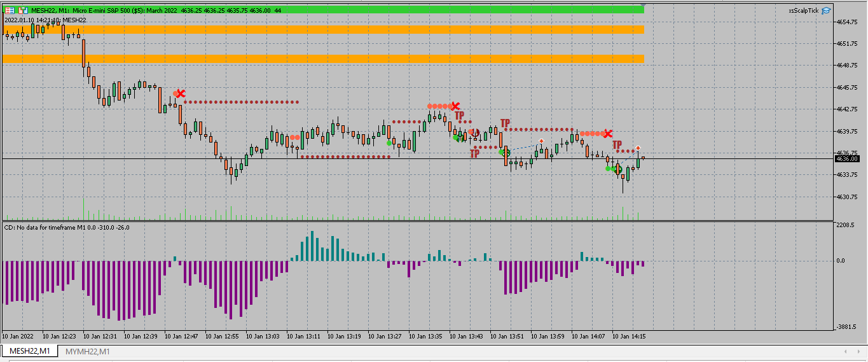Click the lowest TP label near 13:47
Image resolution: width=868 pixels, height=362 pixels.
(474, 153)
